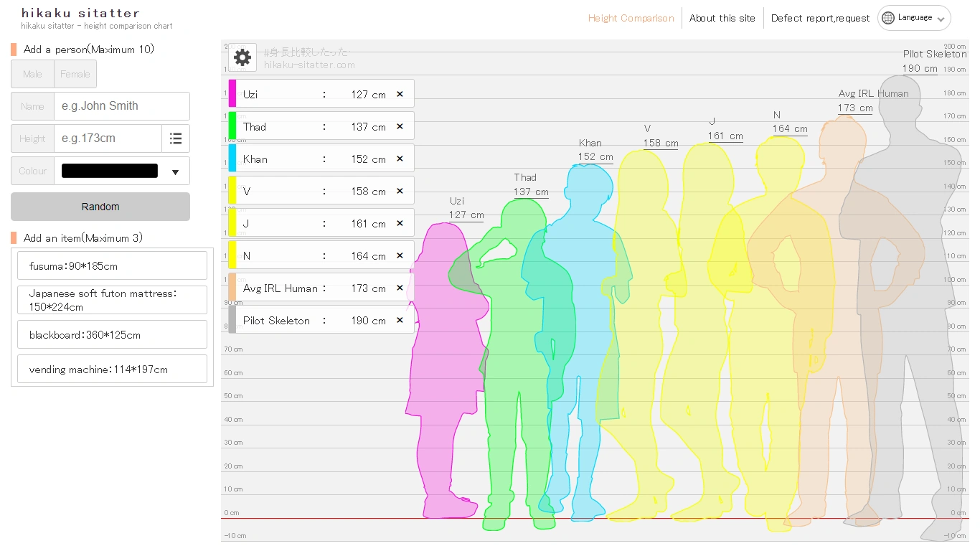
Task: Click the Language globe icon
Action: point(888,17)
